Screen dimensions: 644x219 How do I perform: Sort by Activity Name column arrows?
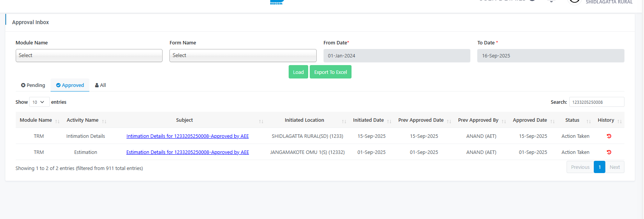tap(104, 121)
